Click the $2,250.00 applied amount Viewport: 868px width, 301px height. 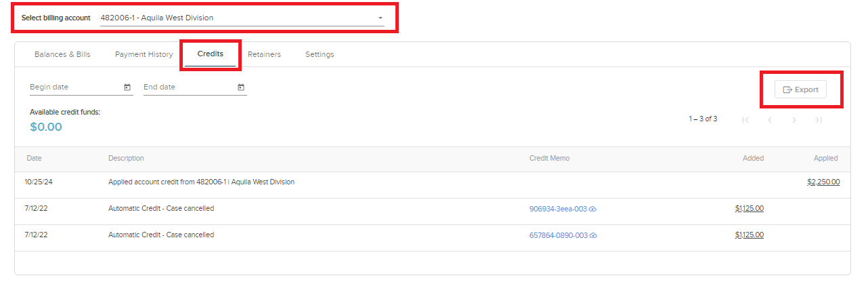[823, 182]
